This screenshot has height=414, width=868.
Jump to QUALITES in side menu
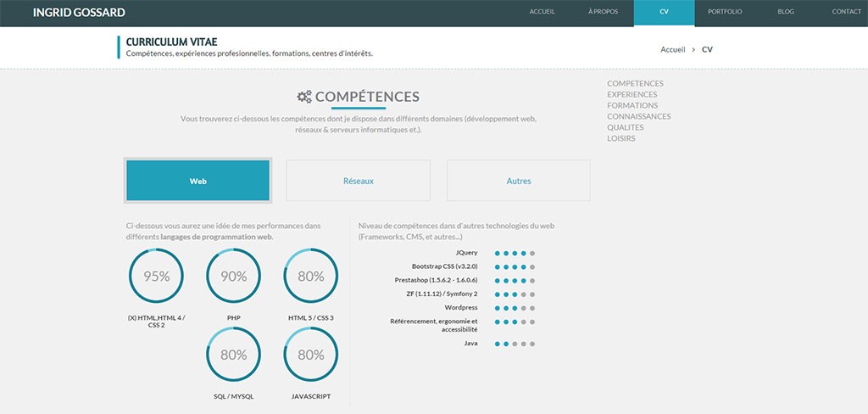point(626,127)
